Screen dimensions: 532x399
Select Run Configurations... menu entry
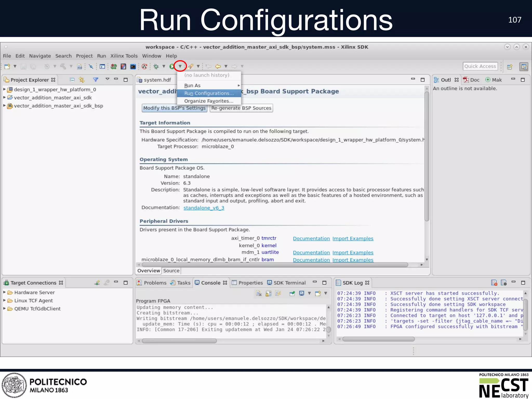(209, 93)
